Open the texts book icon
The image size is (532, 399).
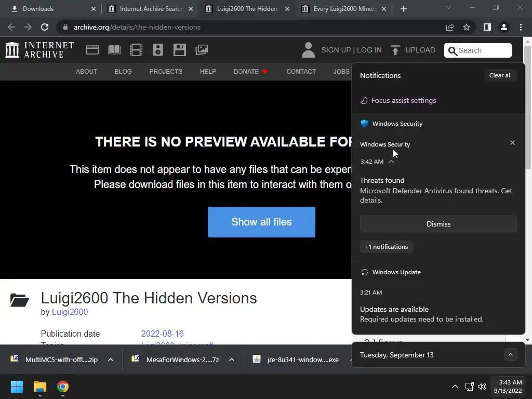pyautogui.click(x=114, y=50)
